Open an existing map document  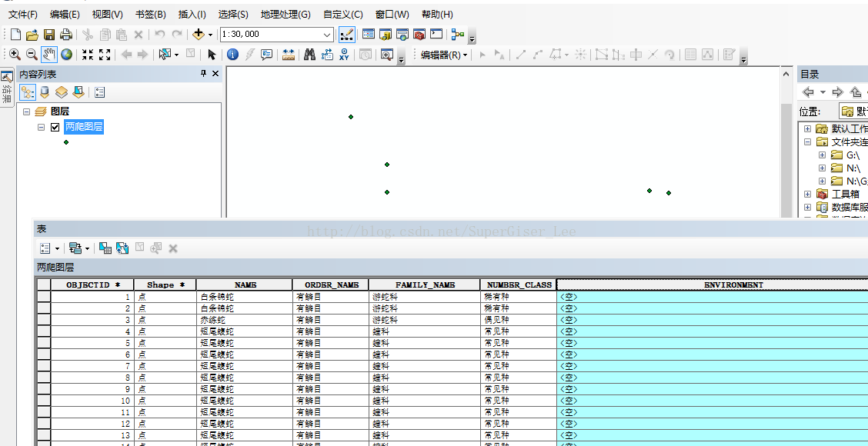pos(32,35)
